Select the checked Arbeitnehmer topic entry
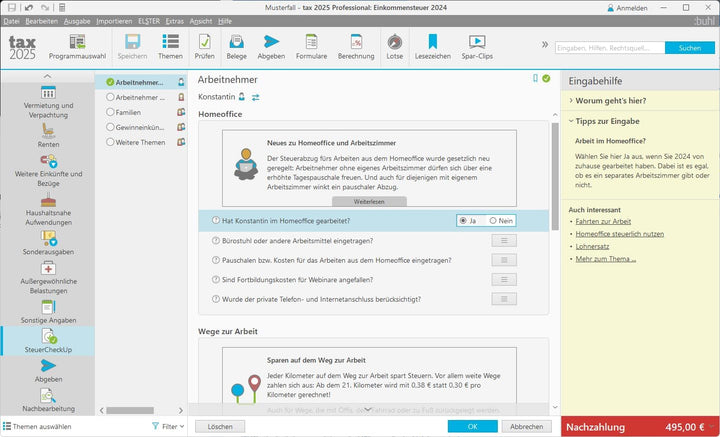This screenshot has height=437, width=720. tap(141, 82)
